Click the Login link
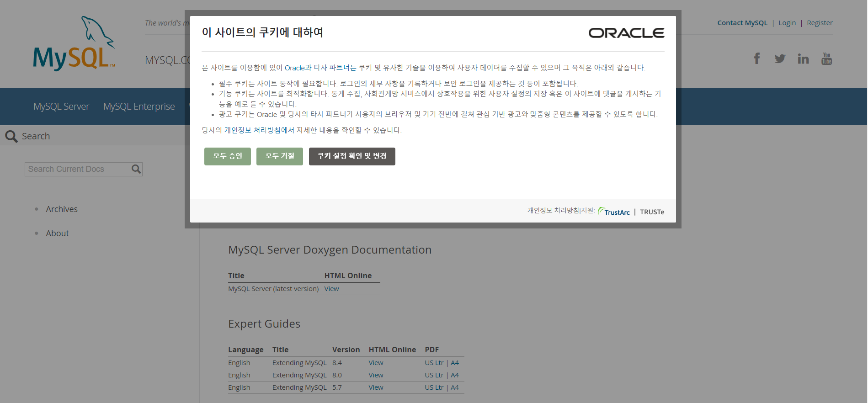Image resolution: width=868 pixels, height=403 pixels. click(787, 23)
